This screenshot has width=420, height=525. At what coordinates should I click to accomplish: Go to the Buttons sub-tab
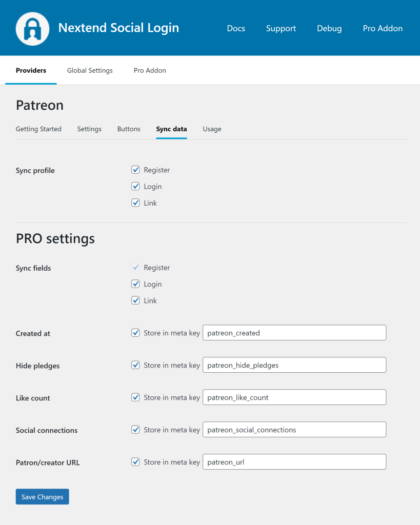click(129, 129)
